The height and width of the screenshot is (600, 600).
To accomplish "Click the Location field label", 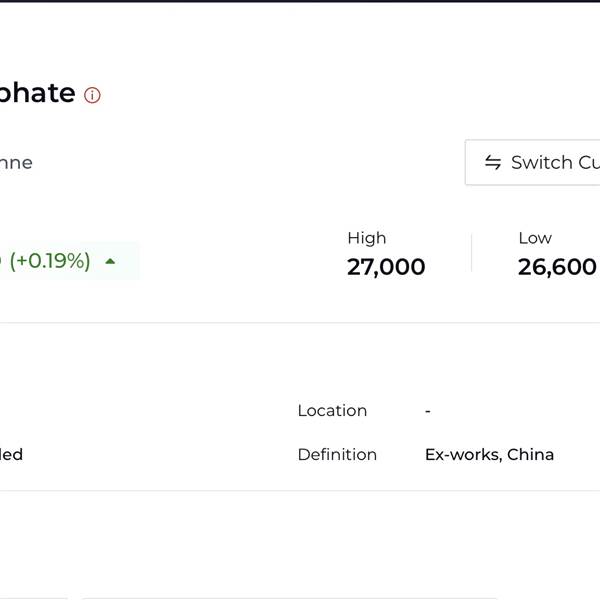I will click(332, 411).
